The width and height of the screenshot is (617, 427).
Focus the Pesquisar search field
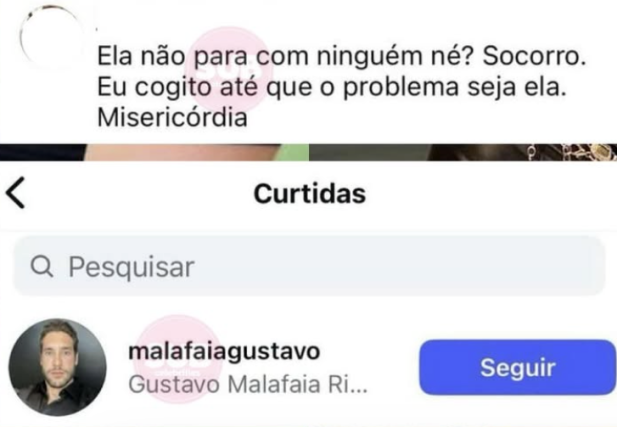click(309, 266)
